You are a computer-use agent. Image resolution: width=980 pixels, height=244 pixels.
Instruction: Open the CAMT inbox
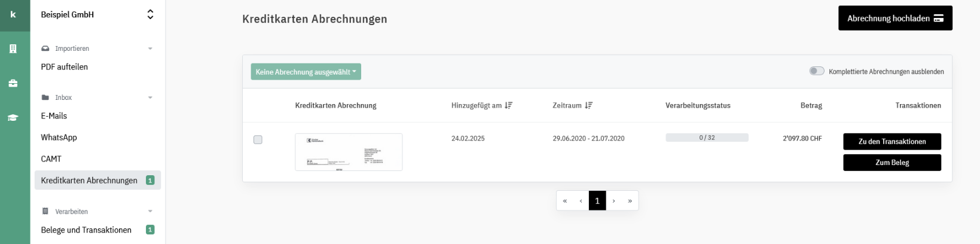tap(51, 159)
